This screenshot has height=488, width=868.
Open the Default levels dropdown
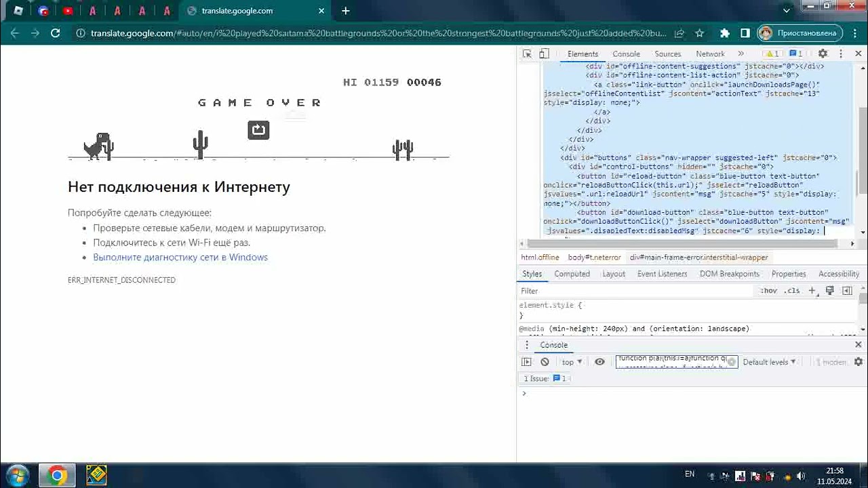click(769, 362)
